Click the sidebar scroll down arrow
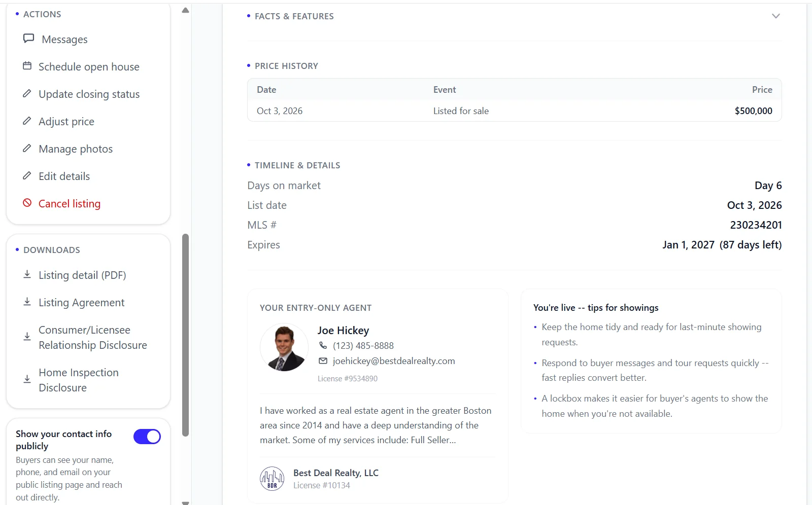Screen dimensions: 812x505 click(x=185, y=502)
